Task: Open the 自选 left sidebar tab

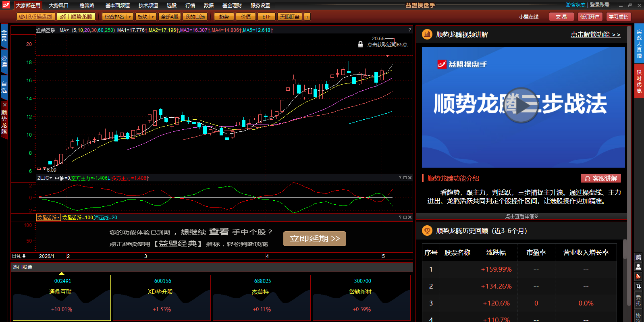Action: tap(4, 87)
